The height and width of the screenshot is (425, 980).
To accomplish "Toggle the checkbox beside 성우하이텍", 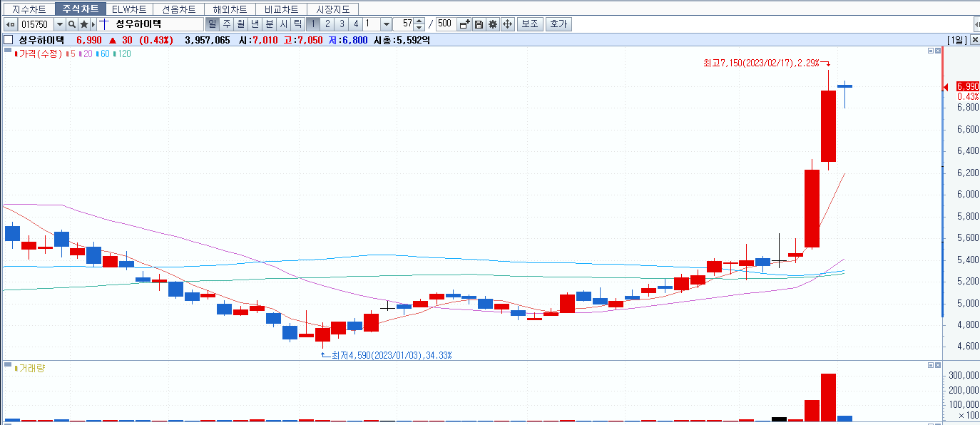I will click(9, 40).
